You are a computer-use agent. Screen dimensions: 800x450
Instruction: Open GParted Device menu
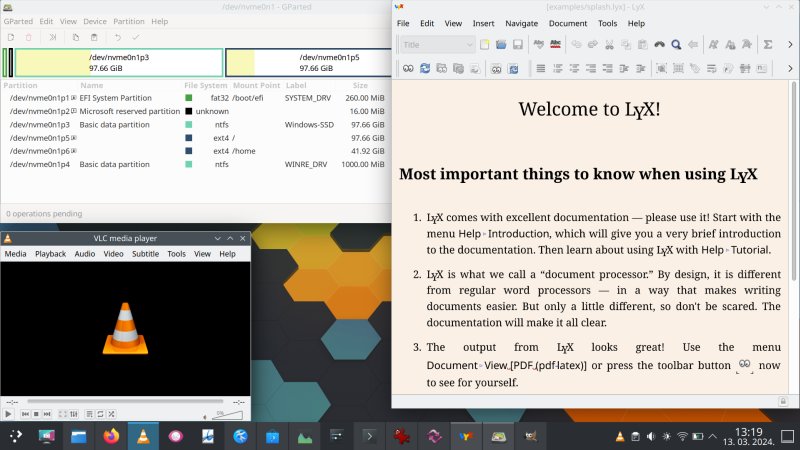click(95, 21)
